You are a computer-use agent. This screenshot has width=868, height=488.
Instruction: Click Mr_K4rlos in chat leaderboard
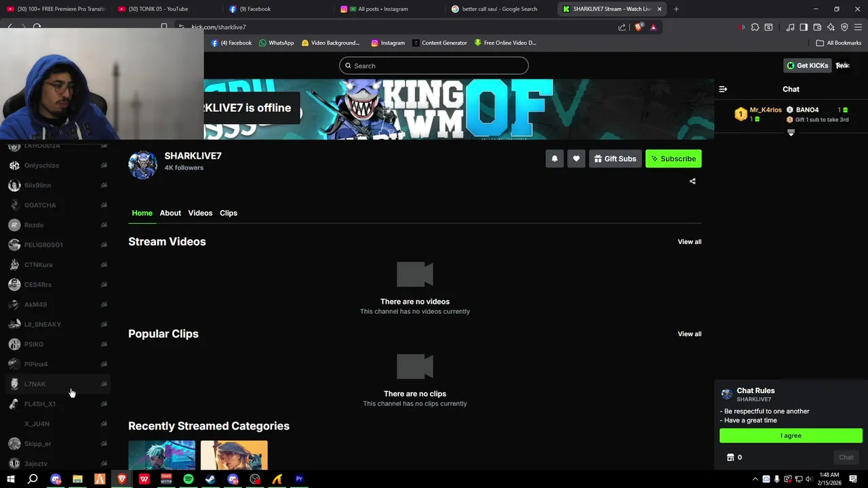point(766,110)
